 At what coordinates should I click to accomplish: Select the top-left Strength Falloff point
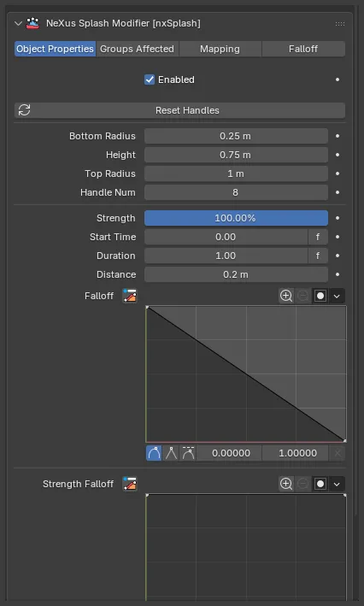coord(147,495)
